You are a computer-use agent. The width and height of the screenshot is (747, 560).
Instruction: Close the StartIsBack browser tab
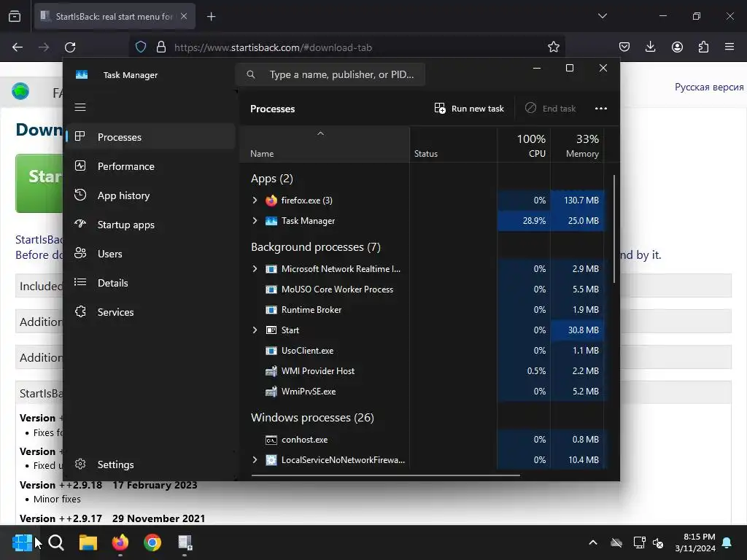click(x=184, y=16)
